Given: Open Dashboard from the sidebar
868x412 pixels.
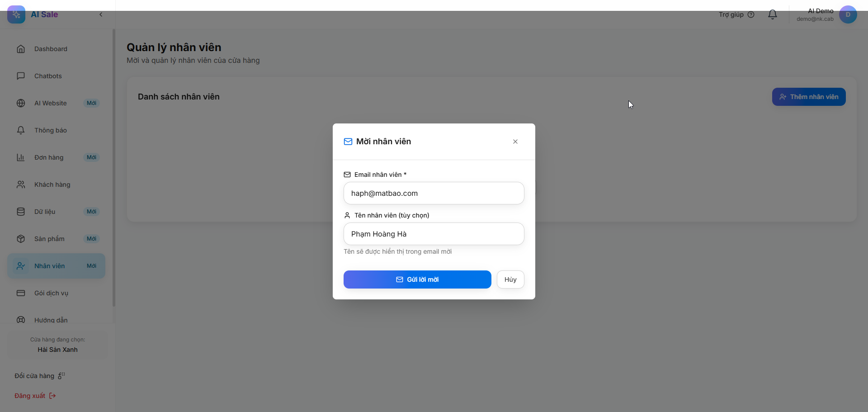Looking at the screenshot, I should [51, 49].
